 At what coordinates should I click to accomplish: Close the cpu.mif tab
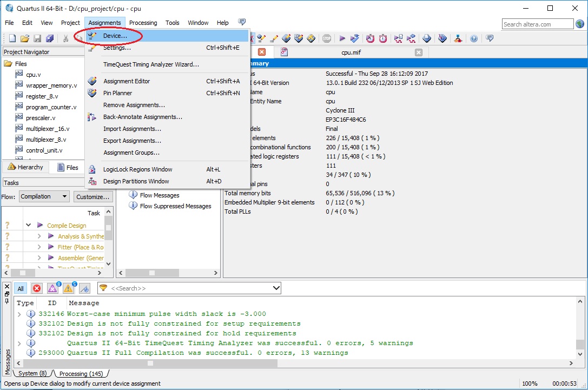point(419,52)
